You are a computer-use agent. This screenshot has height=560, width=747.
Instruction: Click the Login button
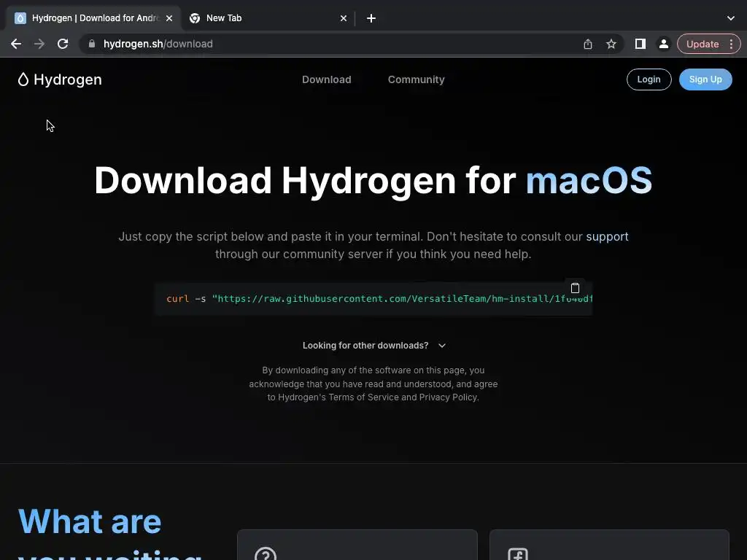click(649, 79)
